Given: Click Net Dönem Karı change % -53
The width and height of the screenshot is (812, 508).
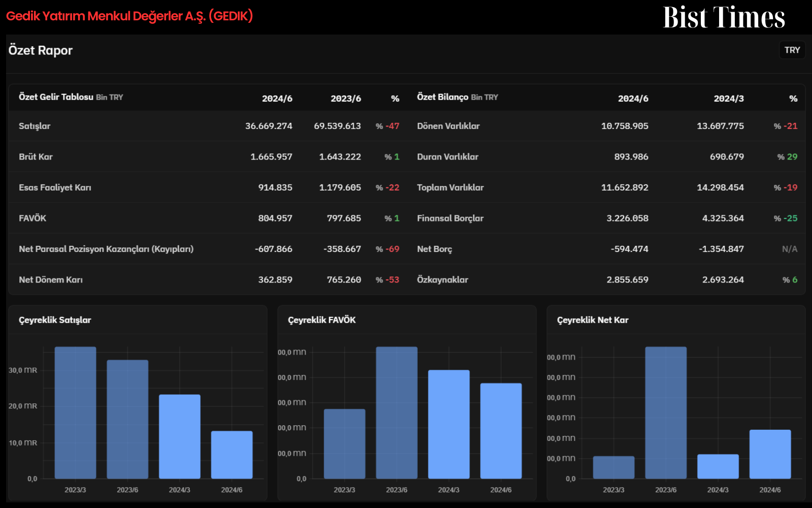Looking at the screenshot, I should coord(387,279).
